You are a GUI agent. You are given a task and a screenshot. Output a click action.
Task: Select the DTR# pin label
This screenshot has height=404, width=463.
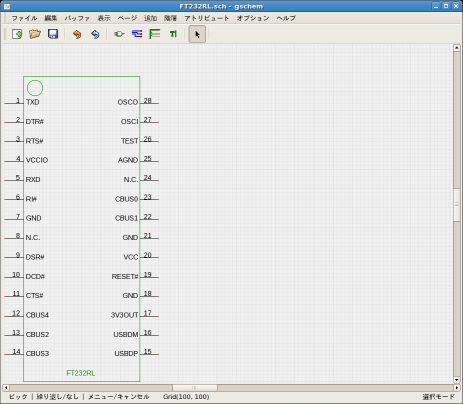click(35, 121)
